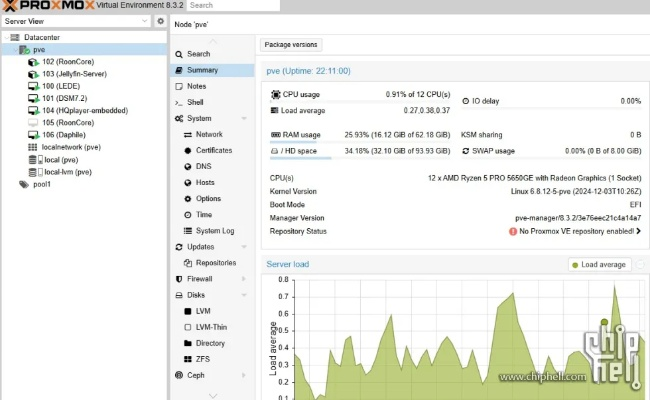Screen dimensions: 650x400
Task: Click the Certificates icon
Action: coord(187,150)
